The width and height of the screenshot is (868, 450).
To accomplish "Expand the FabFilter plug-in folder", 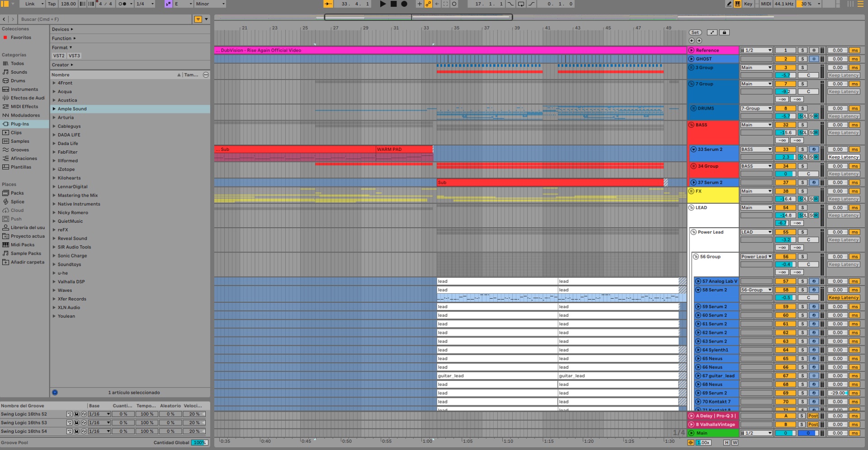I will coord(54,152).
